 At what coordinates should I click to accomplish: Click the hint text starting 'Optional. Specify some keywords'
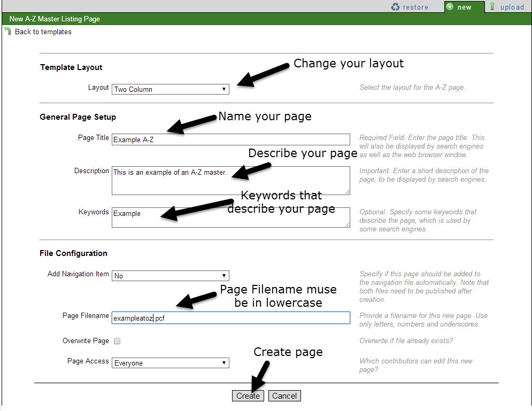pyautogui.click(x=418, y=220)
